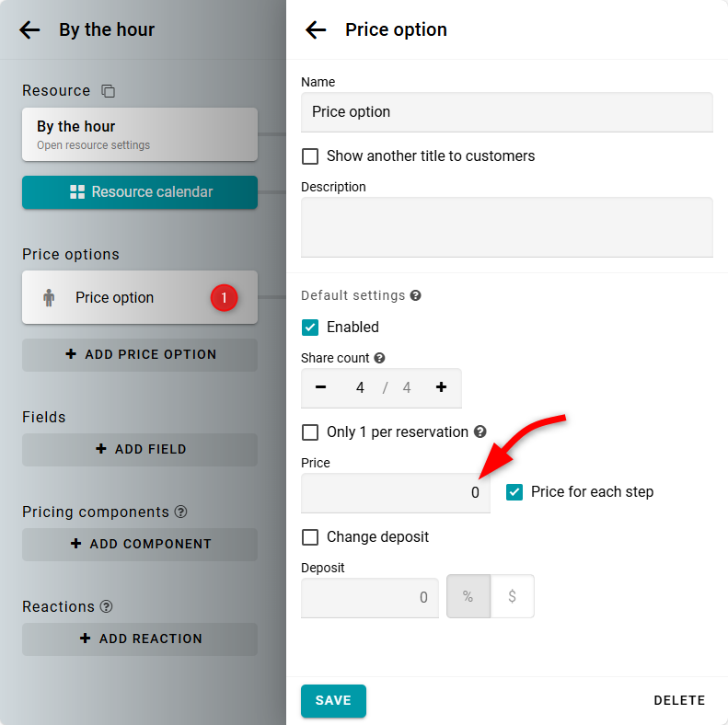Toggle the Enabled checkbox
Image resolution: width=728 pixels, height=725 pixels.
[x=310, y=328]
